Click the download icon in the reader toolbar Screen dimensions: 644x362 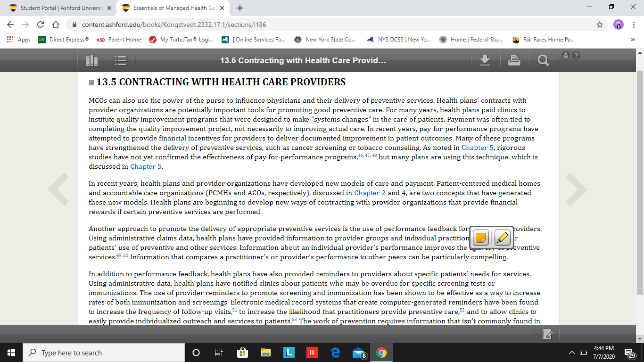485,60
